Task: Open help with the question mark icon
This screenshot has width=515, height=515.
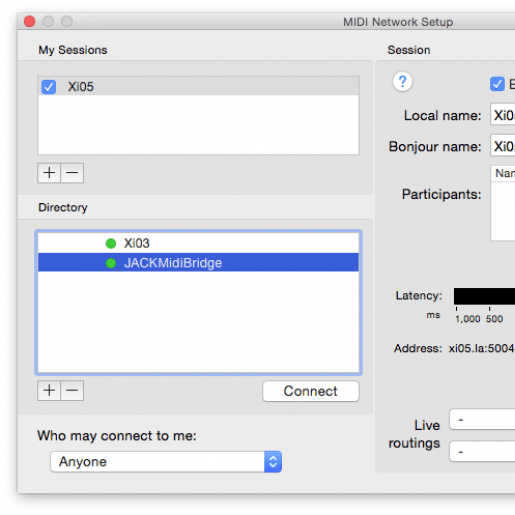Action: [x=402, y=82]
